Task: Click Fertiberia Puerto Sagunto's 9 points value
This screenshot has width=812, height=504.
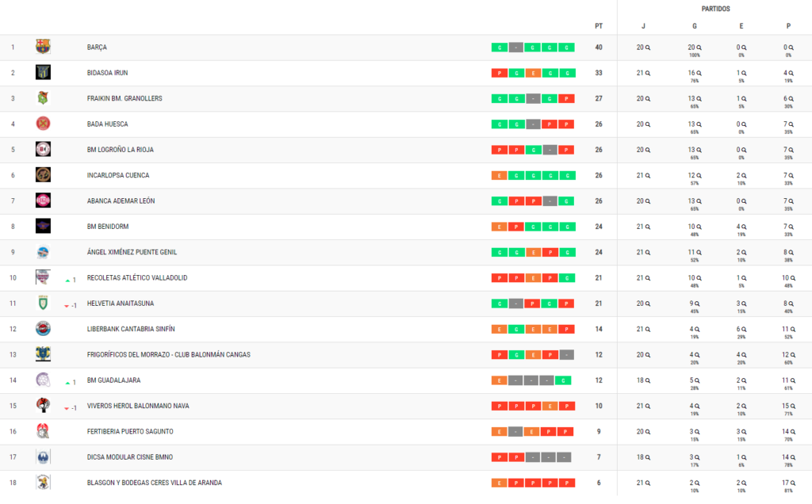Action: point(599,432)
